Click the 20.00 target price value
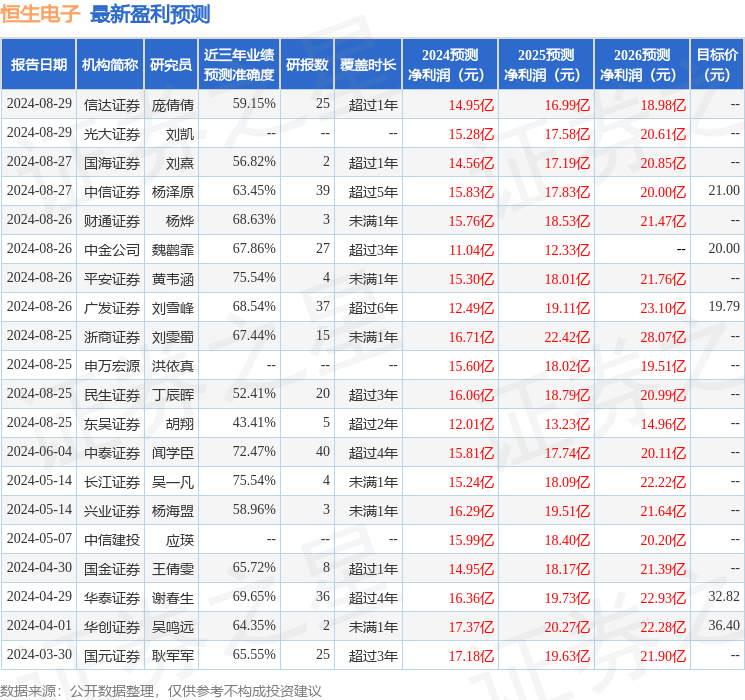 pos(724,249)
